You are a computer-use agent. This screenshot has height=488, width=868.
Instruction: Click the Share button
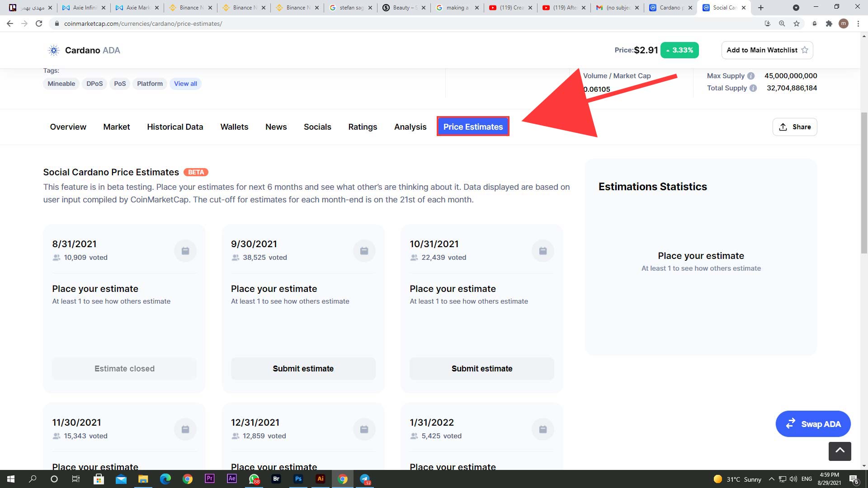click(x=795, y=127)
